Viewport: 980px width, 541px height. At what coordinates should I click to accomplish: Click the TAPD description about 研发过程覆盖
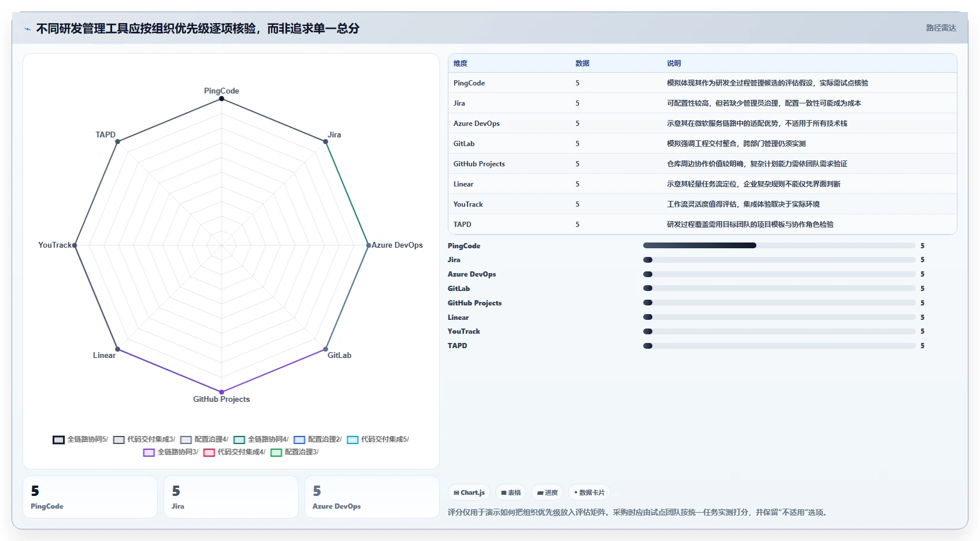click(x=750, y=225)
